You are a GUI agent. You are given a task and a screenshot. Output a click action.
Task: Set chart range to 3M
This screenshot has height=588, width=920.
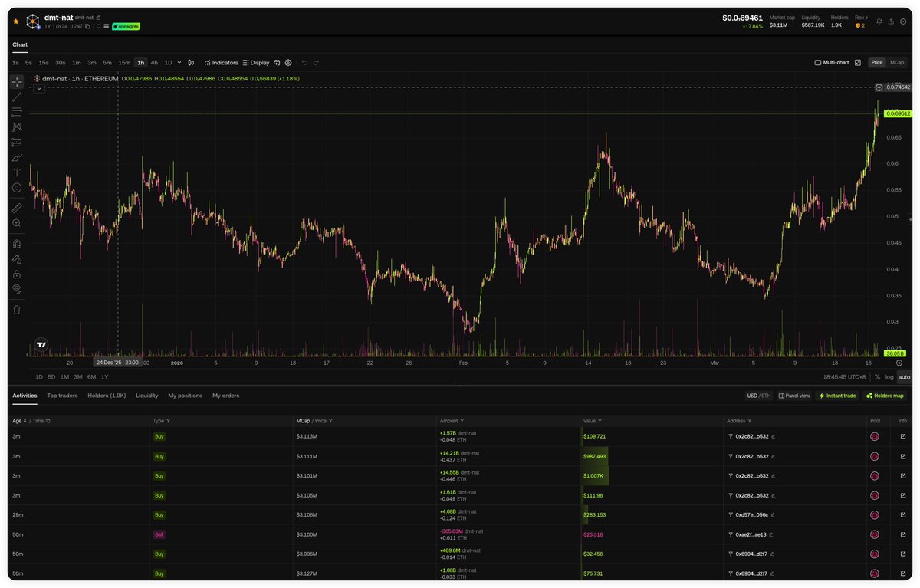tap(78, 376)
